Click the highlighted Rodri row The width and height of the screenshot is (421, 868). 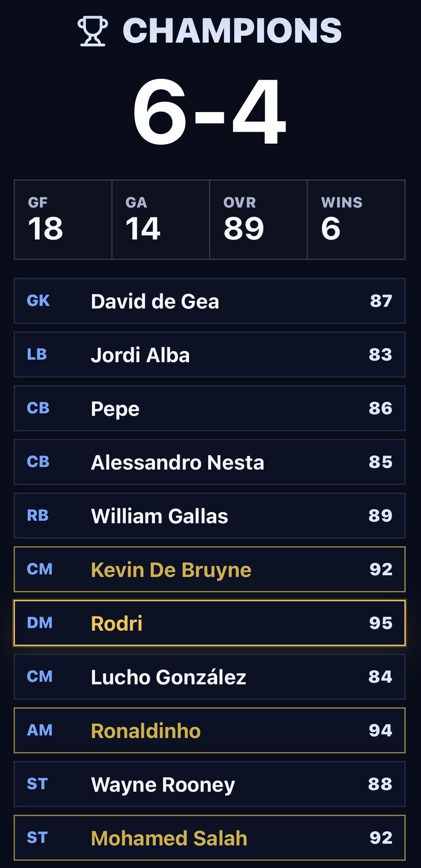pyautogui.click(x=209, y=623)
